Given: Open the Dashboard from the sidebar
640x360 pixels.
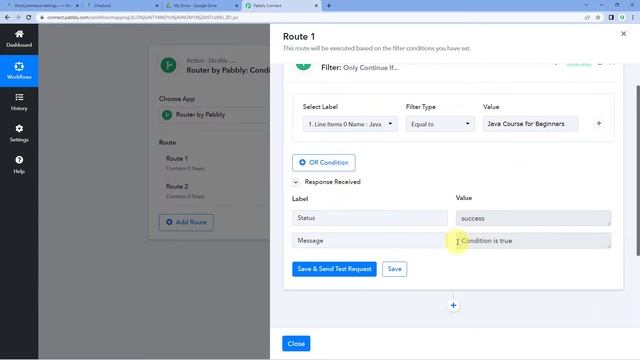Looking at the screenshot, I should tap(19, 39).
